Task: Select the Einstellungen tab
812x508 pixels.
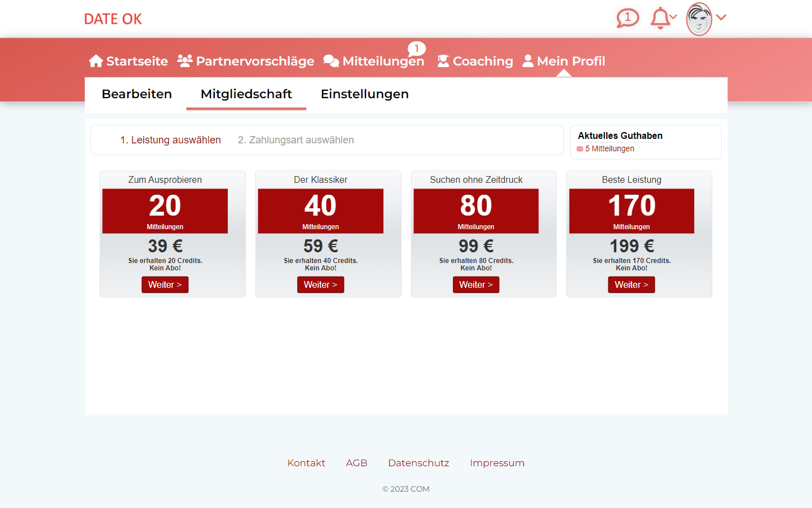Action: point(364,94)
